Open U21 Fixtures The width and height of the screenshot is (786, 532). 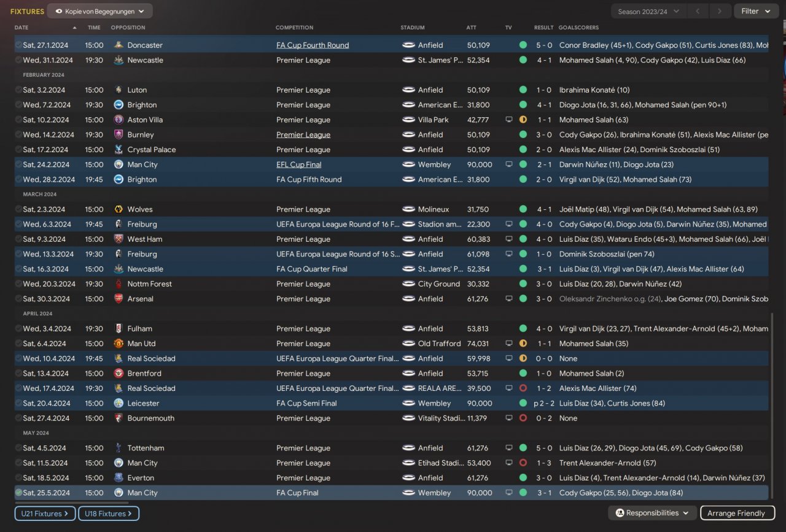click(x=45, y=514)
